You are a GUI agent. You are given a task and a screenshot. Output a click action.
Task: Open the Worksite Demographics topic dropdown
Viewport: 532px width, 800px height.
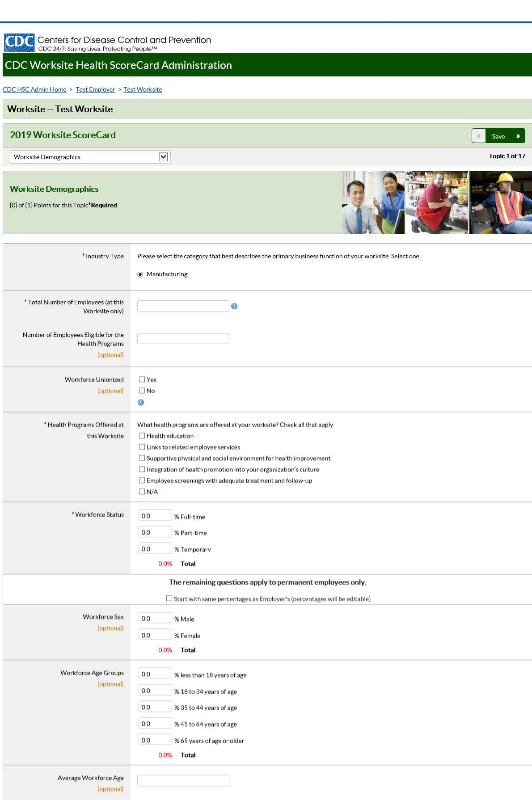pos(90,157)
